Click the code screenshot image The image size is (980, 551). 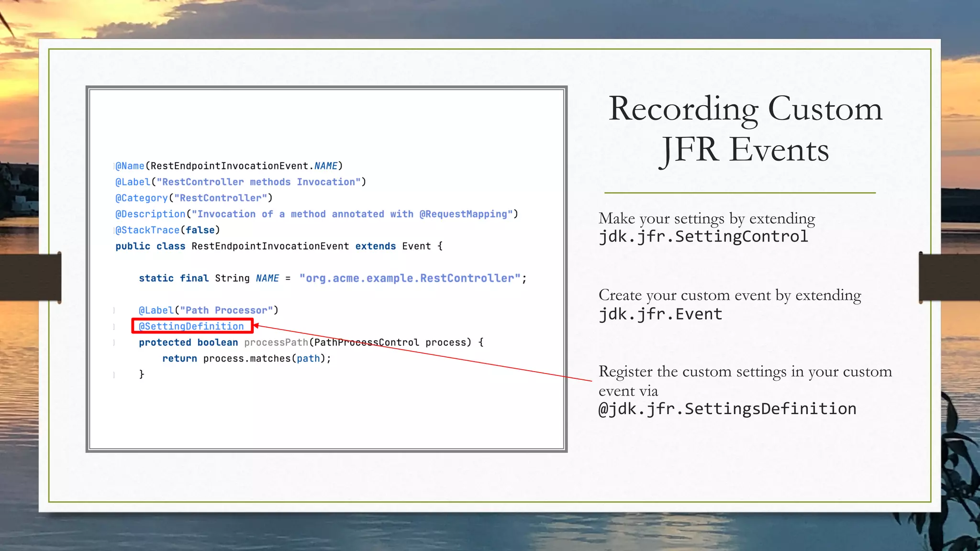(326, 269)
